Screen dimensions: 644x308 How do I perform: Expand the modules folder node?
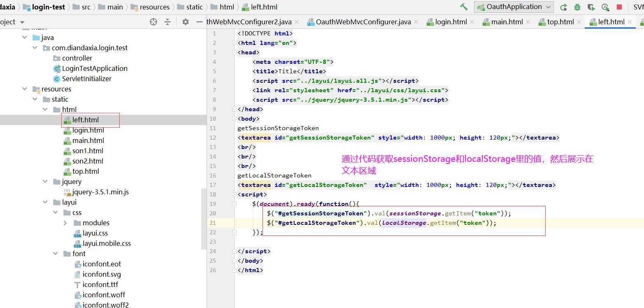(x=65, y=223)
